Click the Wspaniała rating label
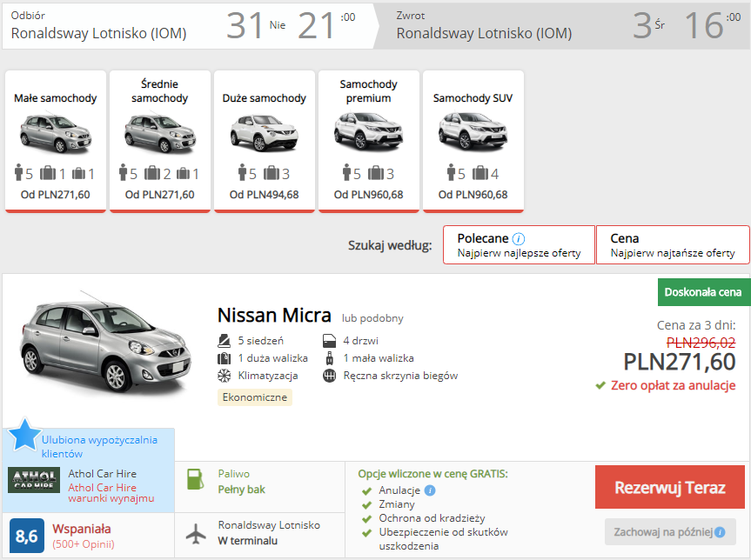Screen dimensions: 751x560 (x=82, y=529)
